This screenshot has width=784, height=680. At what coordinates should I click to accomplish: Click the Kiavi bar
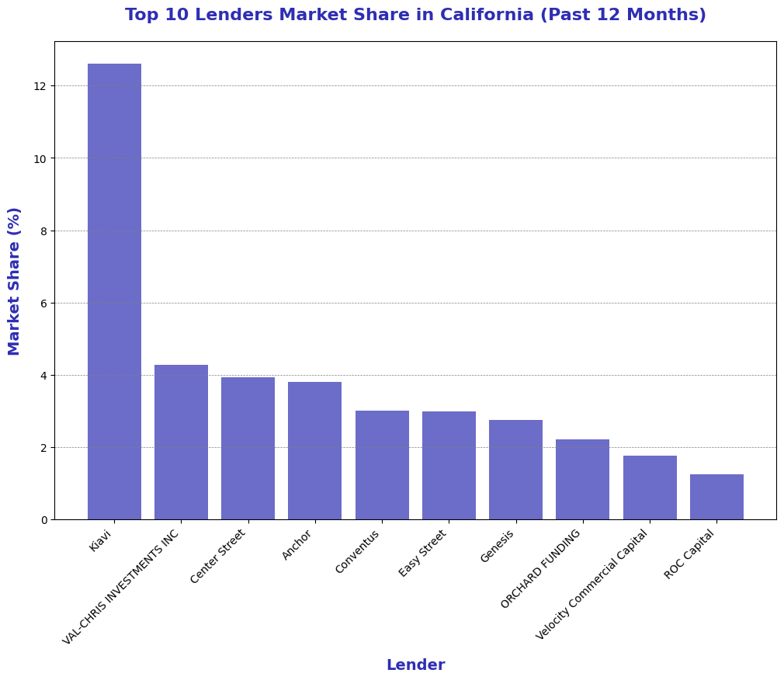point(115,292)
